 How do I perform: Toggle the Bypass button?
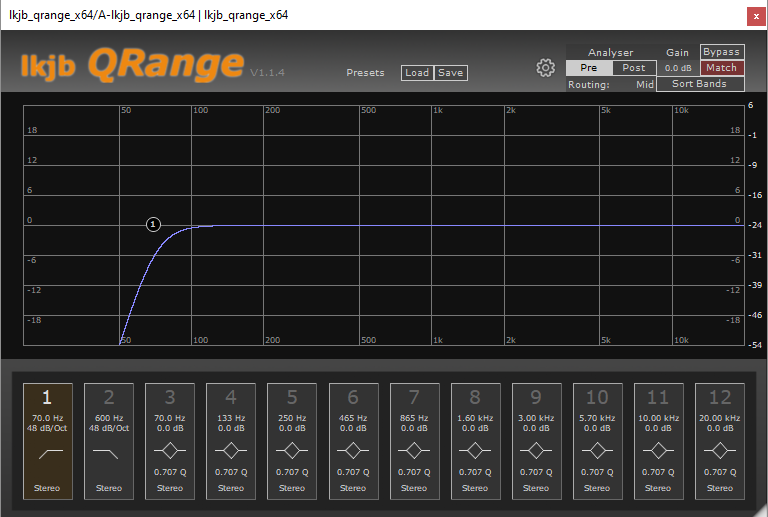722,52
